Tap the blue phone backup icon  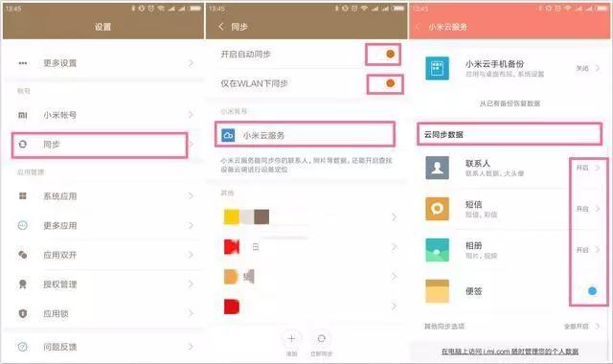437,68
